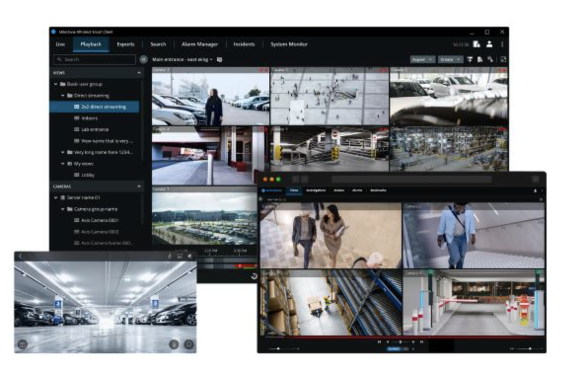Select Axis Camera 0801 in the camera list
Screen dimensions: 588x375
coord(99,220)
